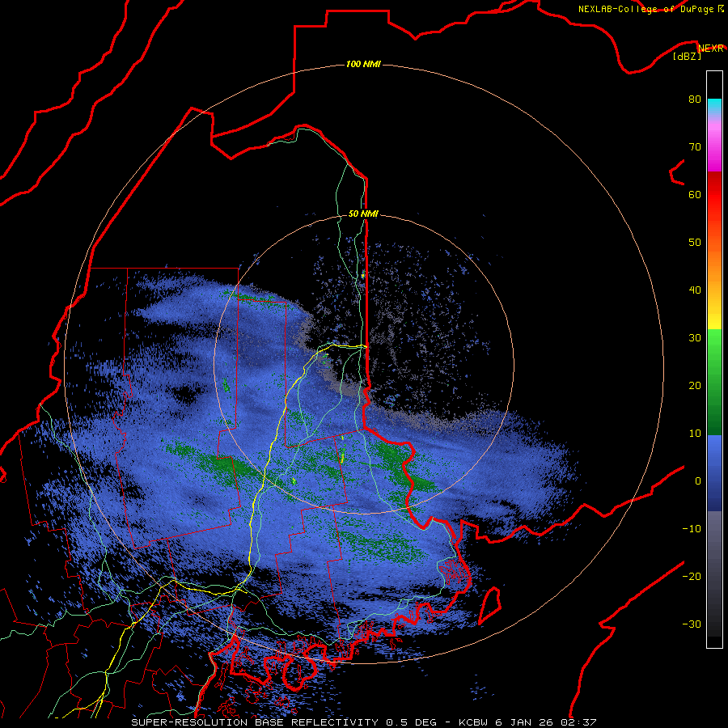Click the 70 value on the dBZ scale
The width and height of the screenshot is (728, 728).
695,146
